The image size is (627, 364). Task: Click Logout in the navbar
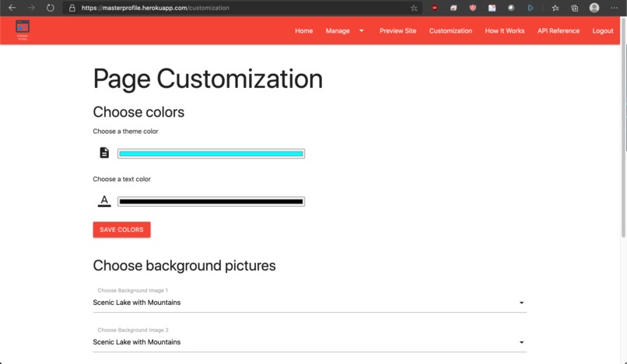(x=603, y=31)
